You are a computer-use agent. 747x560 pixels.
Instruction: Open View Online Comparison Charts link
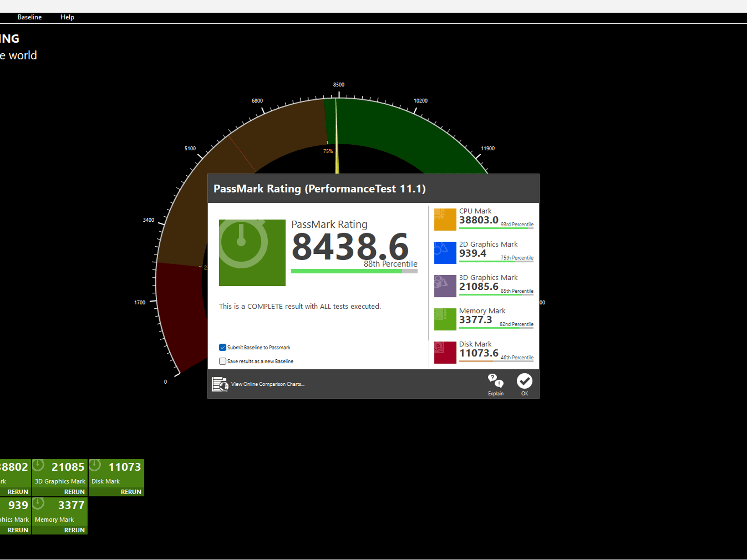(x=268, y=384)
